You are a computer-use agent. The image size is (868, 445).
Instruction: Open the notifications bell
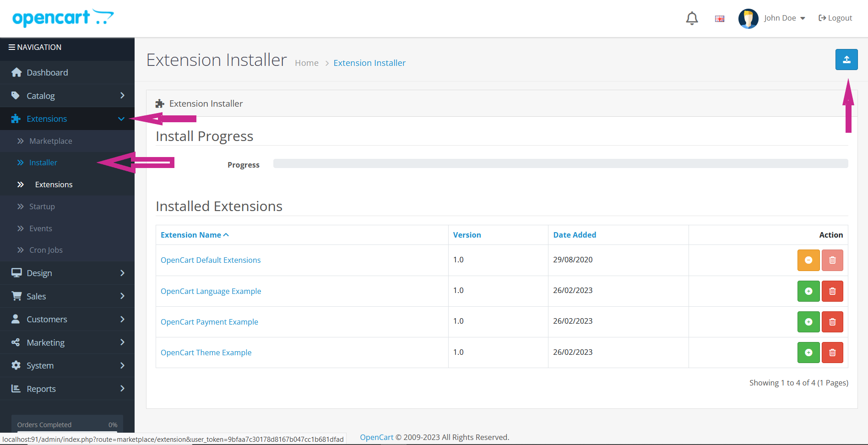tap(692, 18)
